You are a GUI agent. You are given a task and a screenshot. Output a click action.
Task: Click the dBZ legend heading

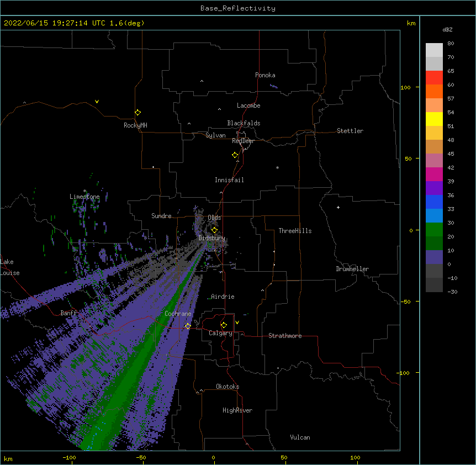coord(447,29)
